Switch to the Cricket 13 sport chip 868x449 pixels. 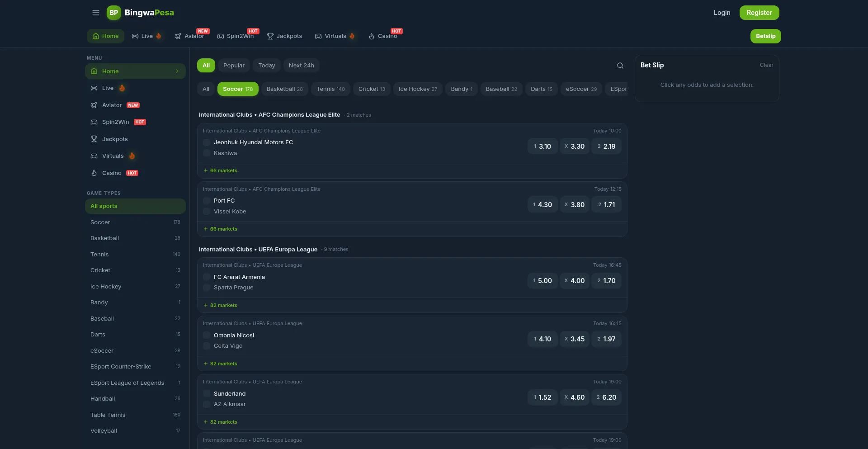(372, 89)
